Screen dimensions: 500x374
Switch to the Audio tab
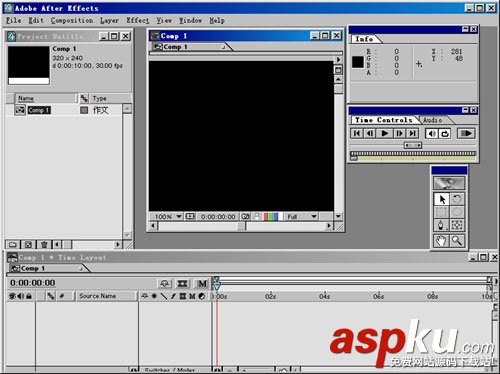click(433, 120)
